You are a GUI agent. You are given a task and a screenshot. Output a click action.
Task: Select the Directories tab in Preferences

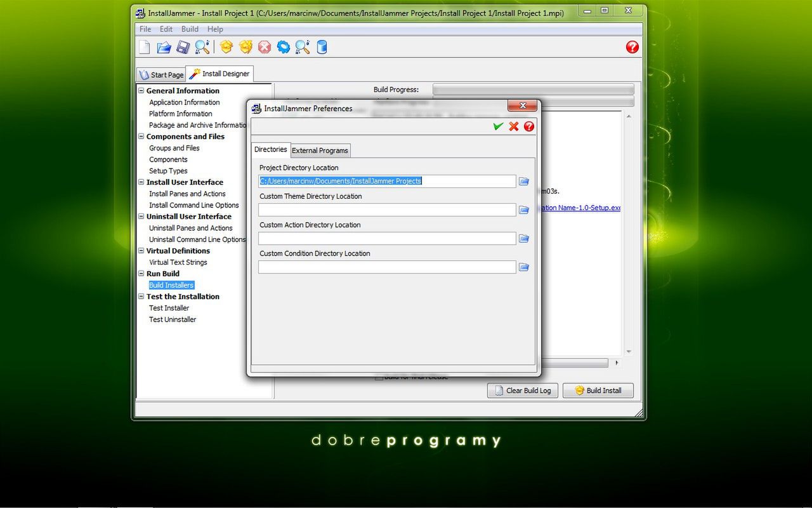[x=270, y=150]
